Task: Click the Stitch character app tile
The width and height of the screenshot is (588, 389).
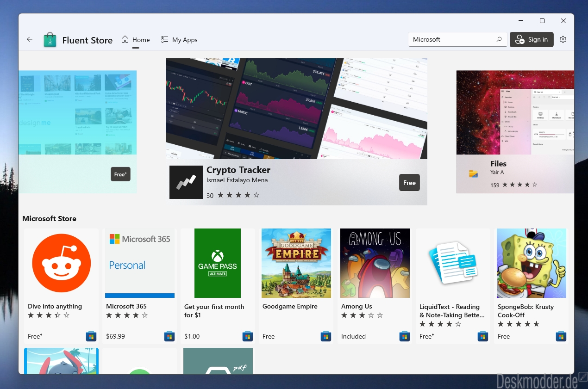Action: pyautogui.click(x=62, y=361)
